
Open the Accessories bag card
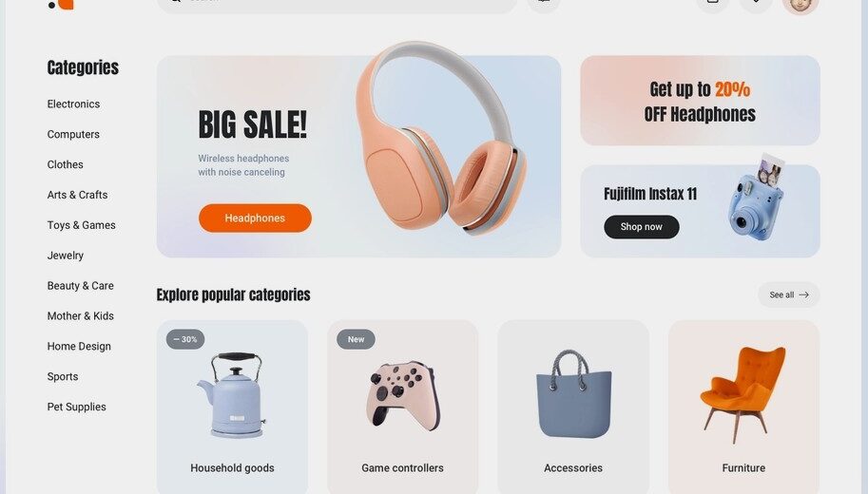coord(573,407)
